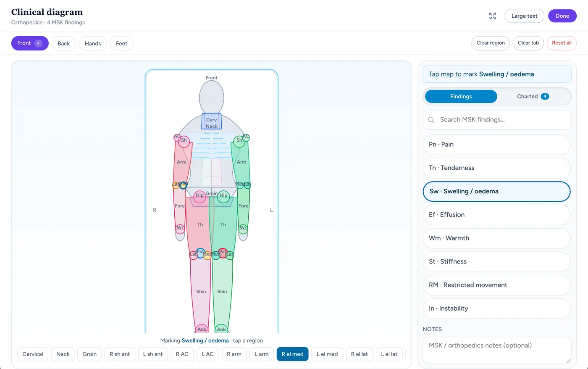The height and width of the screenshot is (369, 588).
Task: Toggle Large text mode
Action: pos(525,16)
